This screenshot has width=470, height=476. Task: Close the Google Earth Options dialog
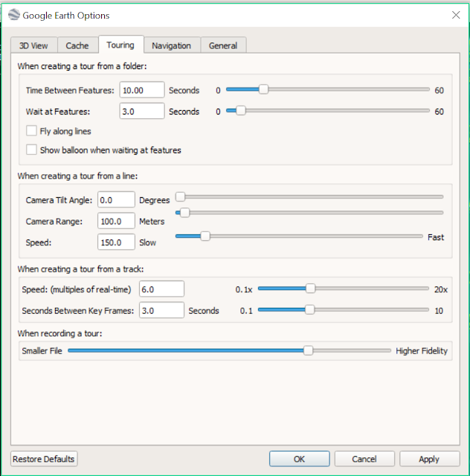[456, 15]
